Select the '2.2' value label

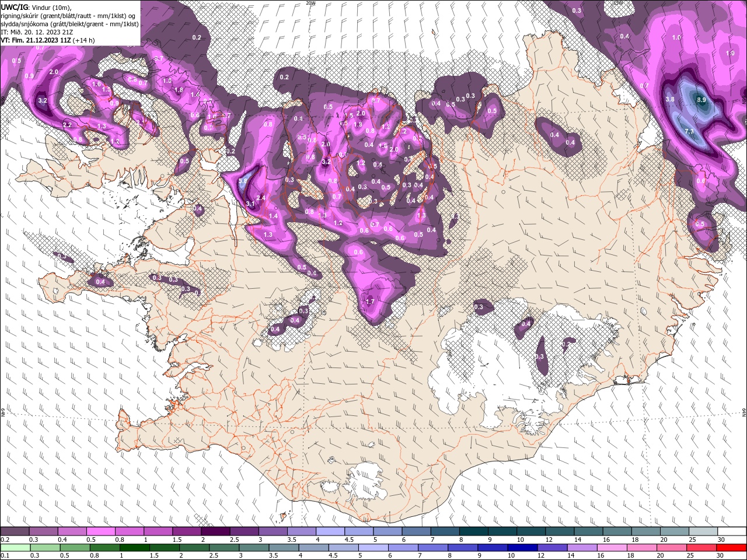(x=67, y=125)
